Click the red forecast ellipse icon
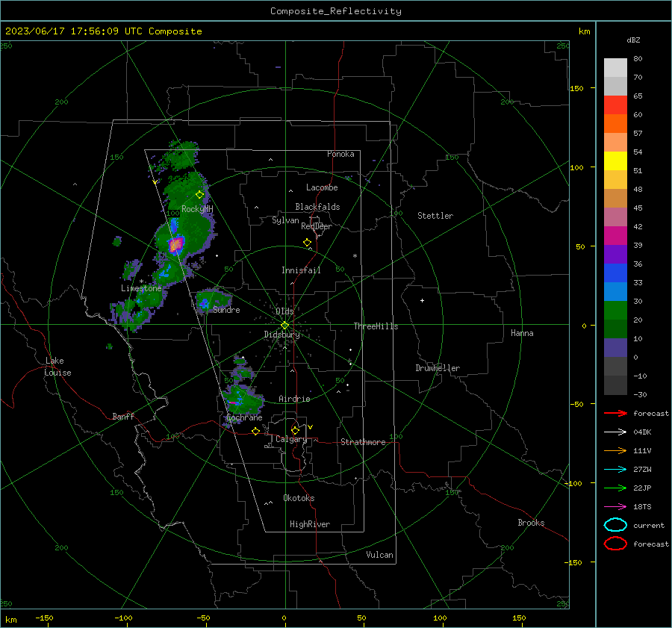Screen dimensions: 672x628 pos(615,544)
